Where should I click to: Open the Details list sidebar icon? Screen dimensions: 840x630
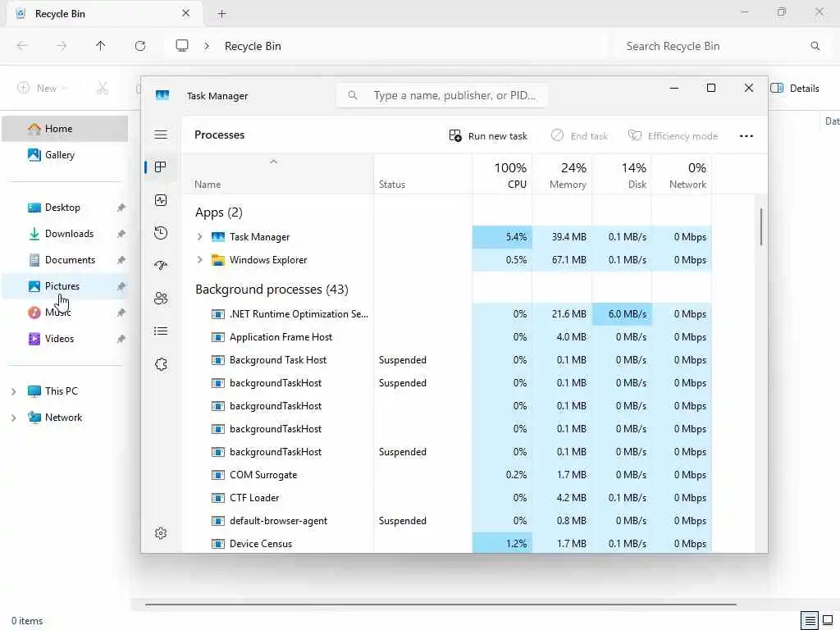pyautogui.click(x=161, y=331)
